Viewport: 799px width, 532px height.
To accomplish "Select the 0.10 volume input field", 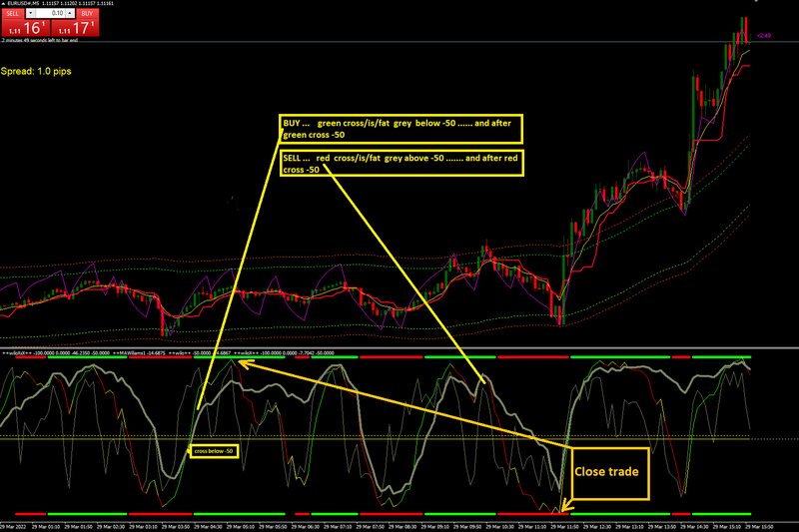I will pos(51,13).
